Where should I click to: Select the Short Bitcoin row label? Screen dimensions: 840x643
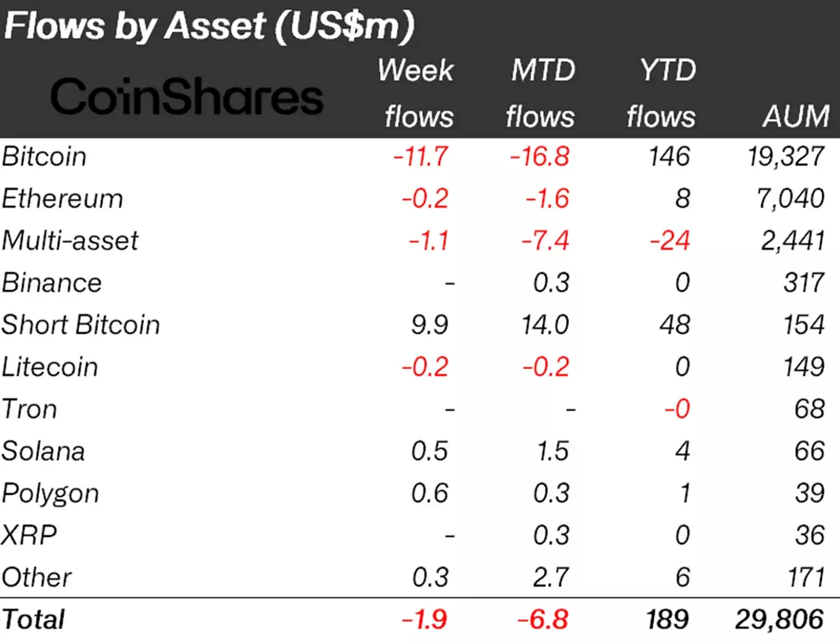tap(80, 325)
